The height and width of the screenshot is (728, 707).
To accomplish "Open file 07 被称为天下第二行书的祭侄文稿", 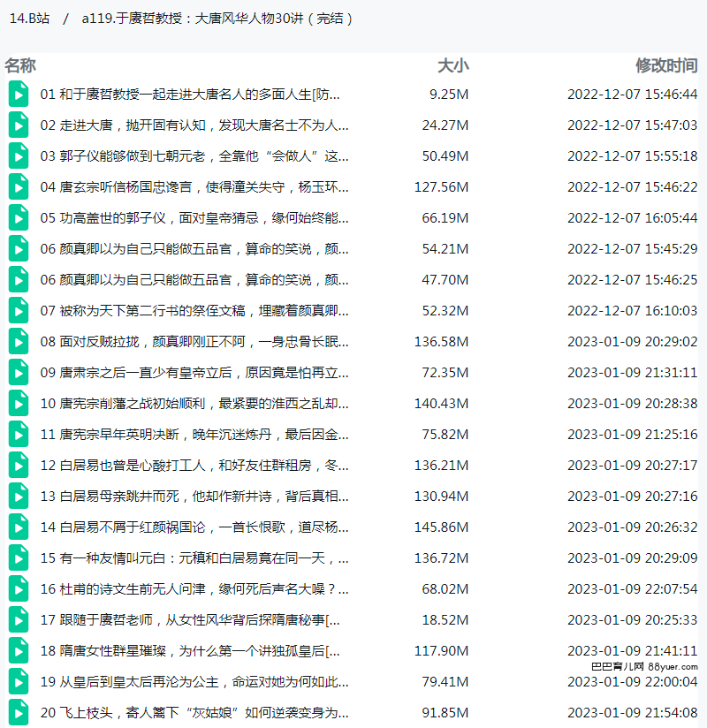I will point(194,311).
